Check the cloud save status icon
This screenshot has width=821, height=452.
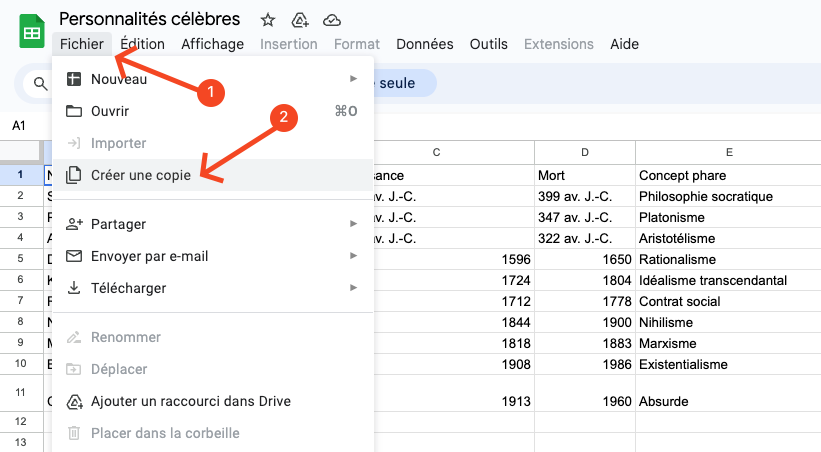click(x=332, y=19)
